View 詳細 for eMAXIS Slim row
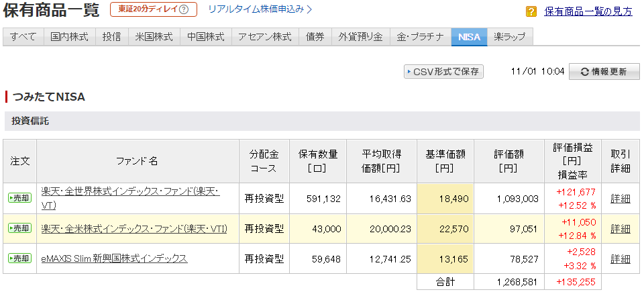 [x=621, y=259]
